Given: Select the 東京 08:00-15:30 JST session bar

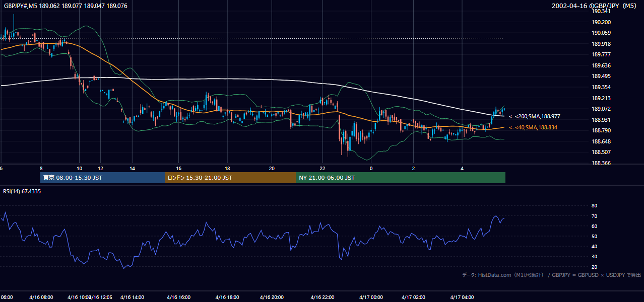Looking at the screenshot, I should [103, 178].
